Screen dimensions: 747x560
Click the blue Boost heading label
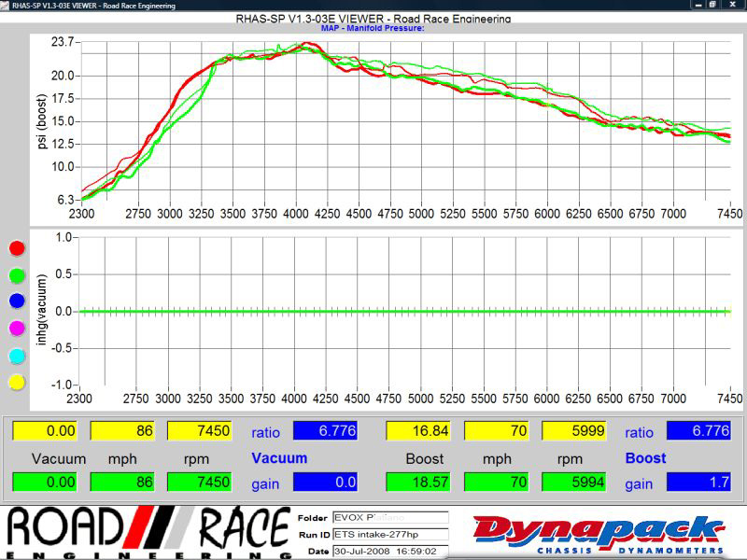point(645,458)
